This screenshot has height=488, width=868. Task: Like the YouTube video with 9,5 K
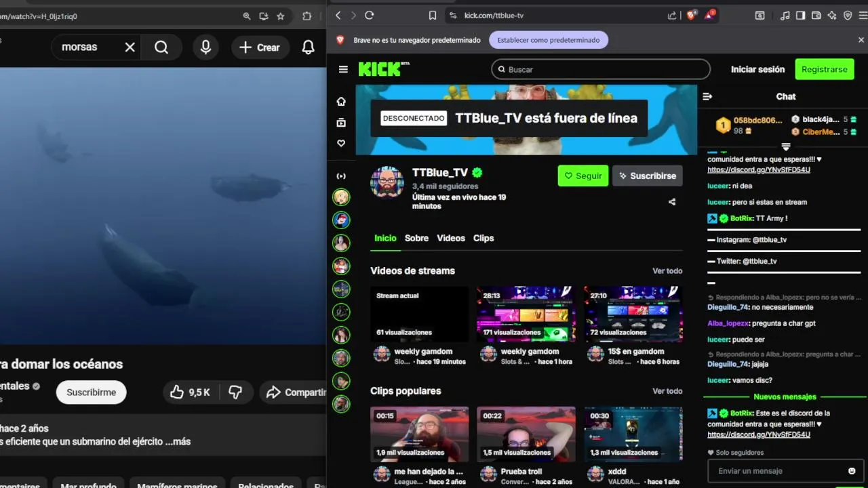[x=191, y=392]
